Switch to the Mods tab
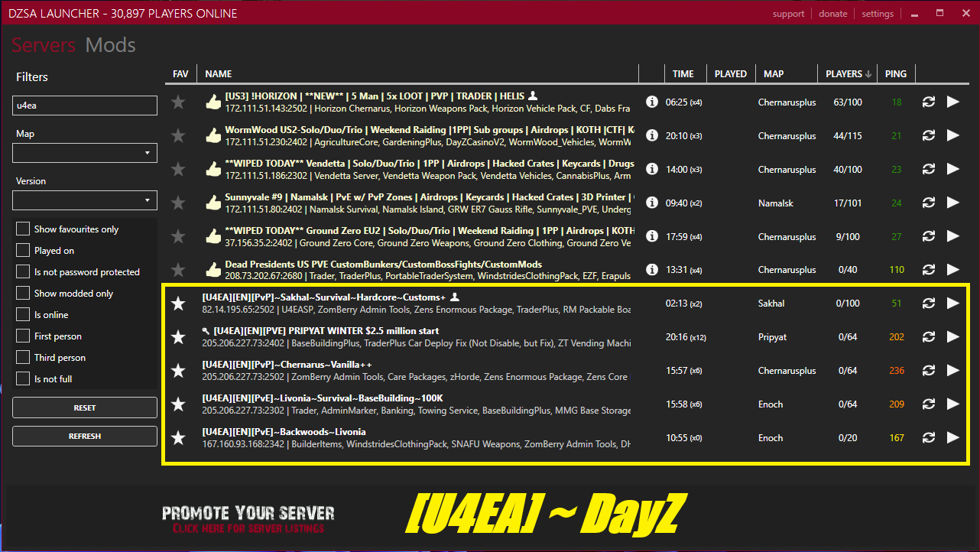The height and width of the screenshot is (552, 980). (x=110, y=45)
